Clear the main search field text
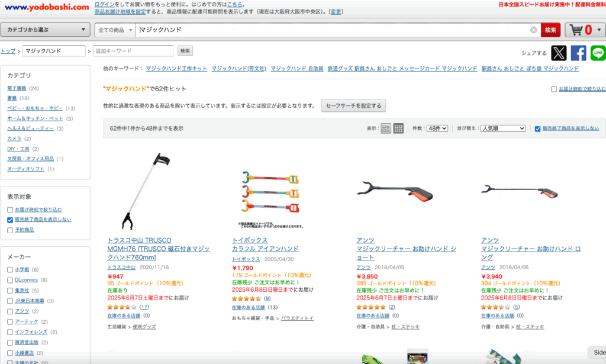The height and width of the screenshot is (364, 606). 533,30
